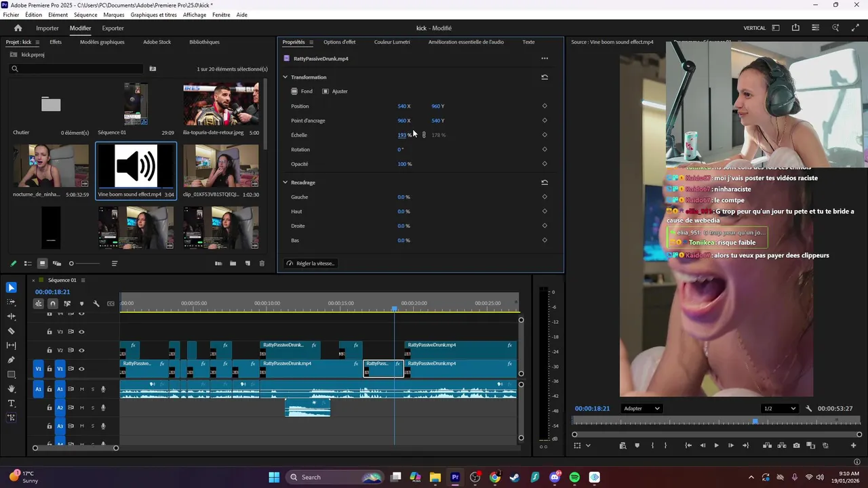Click the New Bin folder icon
This screenshot has width=868, height=488.
(233, 264)
